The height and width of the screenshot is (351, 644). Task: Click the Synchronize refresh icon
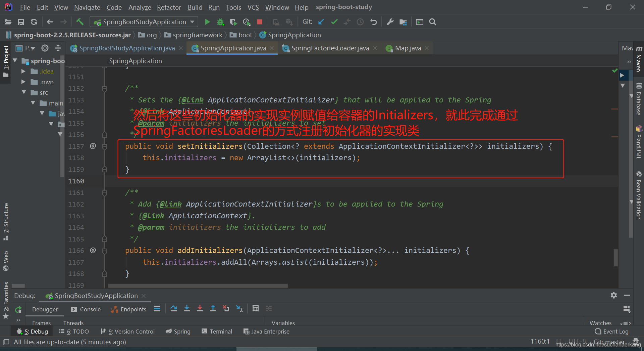pyautogui.click(x=34, y=22)
